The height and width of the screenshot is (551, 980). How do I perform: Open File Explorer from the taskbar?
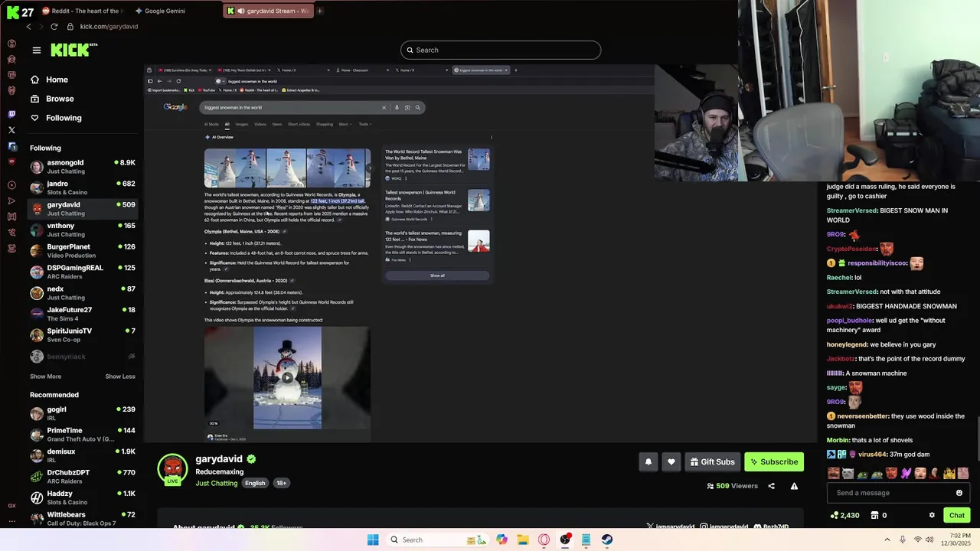click(523, 540)
